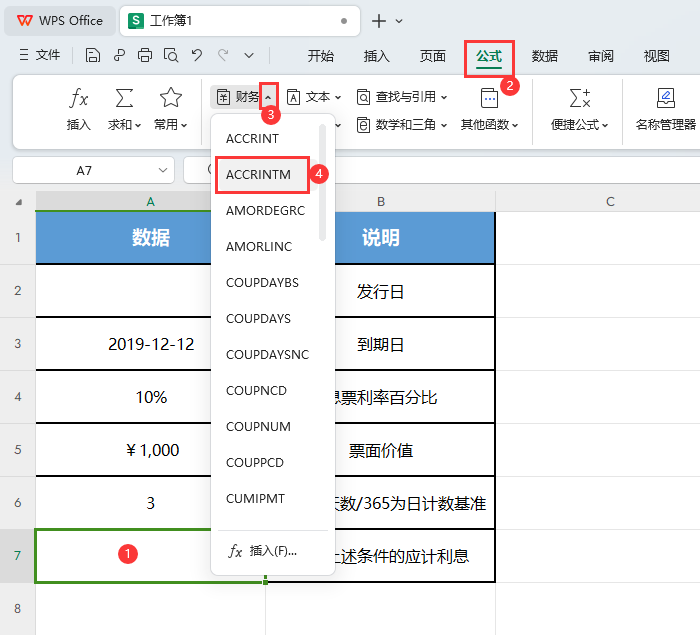Open the 查找与引用 functions dropdown
700x635 pixels.
pos(402,97)
